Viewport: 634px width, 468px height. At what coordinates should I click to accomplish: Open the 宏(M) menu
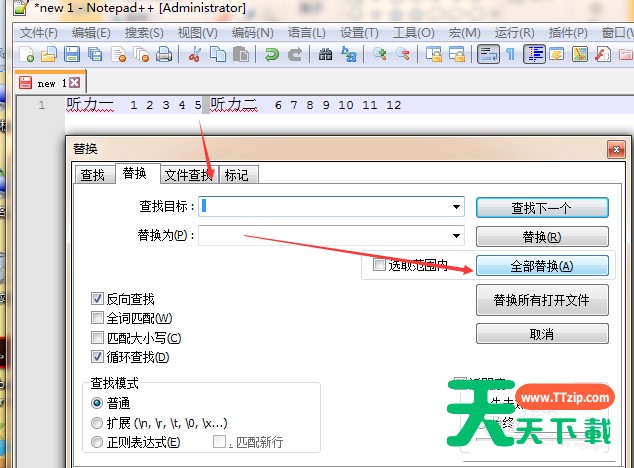tap(465, 33)
